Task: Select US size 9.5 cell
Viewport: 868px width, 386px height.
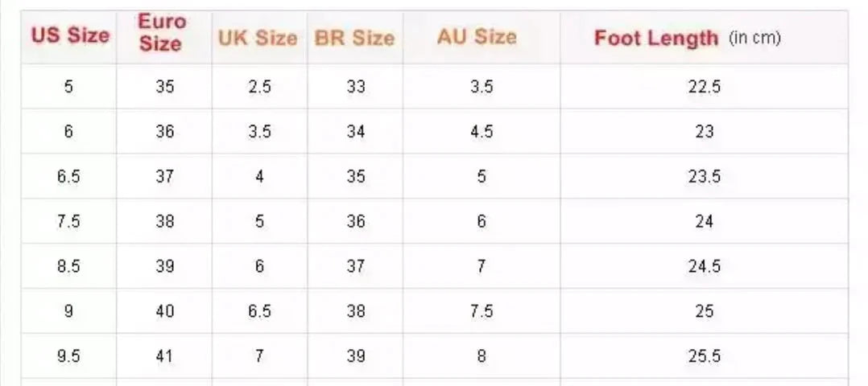Action: [68, 356]
